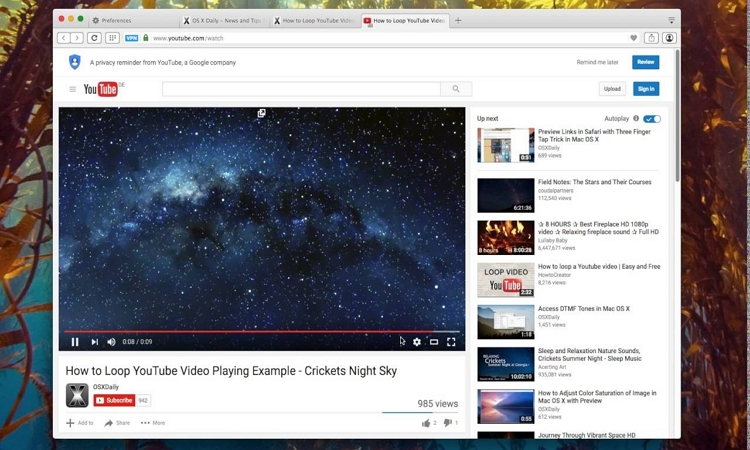Image resolution: width=750 pixels, height=450 pixels.
Task: Click the red video progress bar
Action: coord(262,331)
